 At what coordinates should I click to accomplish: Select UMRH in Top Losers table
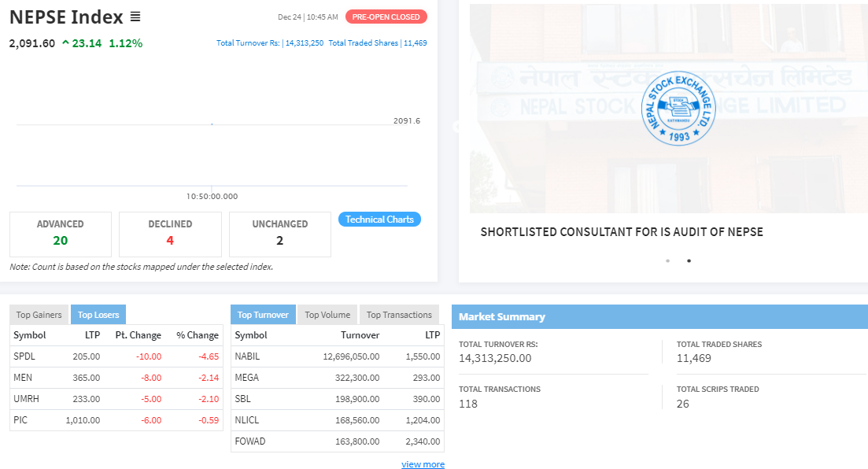click(x=26, y=399)
